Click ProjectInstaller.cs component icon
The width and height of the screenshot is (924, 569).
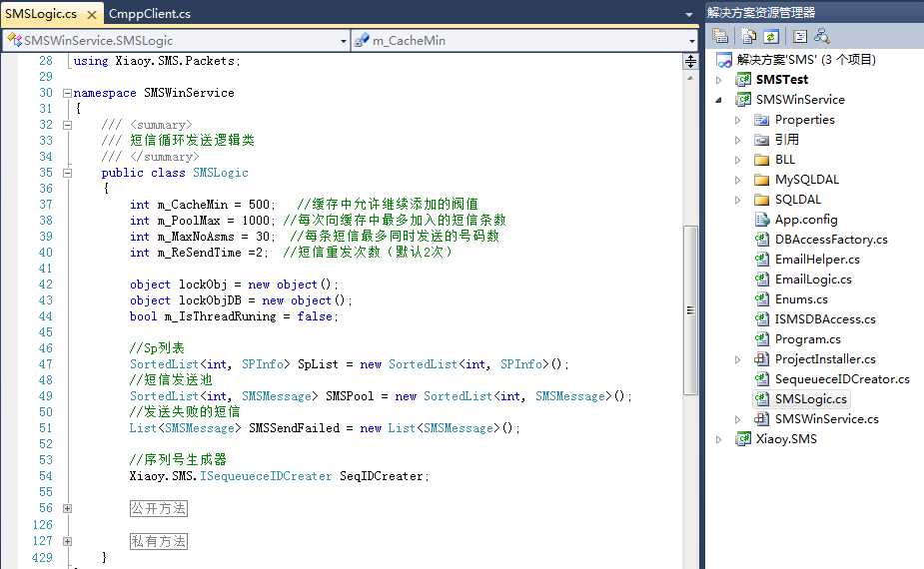pos(762,358)
